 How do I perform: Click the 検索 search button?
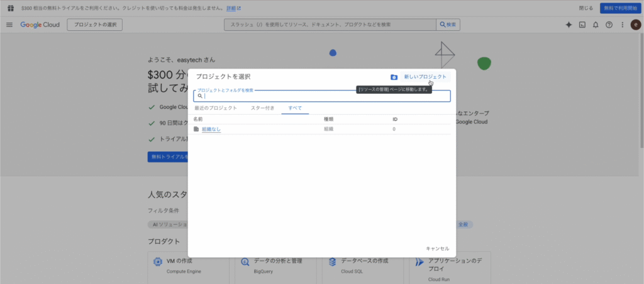pyautogui.click(x=448, y=25)
